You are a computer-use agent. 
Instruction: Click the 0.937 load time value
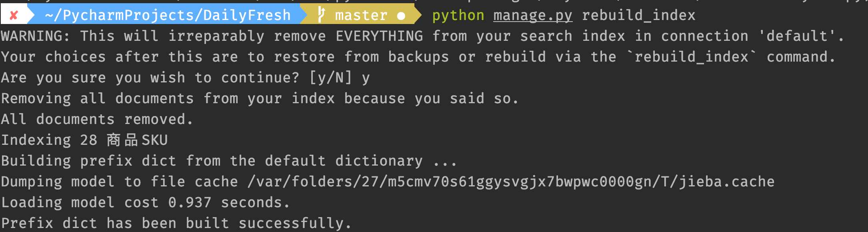point(190,202)
